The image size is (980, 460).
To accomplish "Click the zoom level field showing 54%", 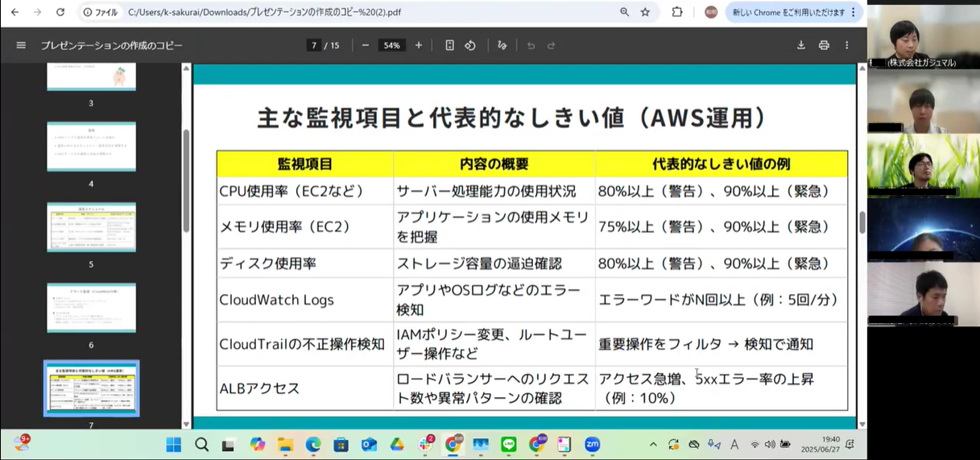I will (x=392, y=45).
